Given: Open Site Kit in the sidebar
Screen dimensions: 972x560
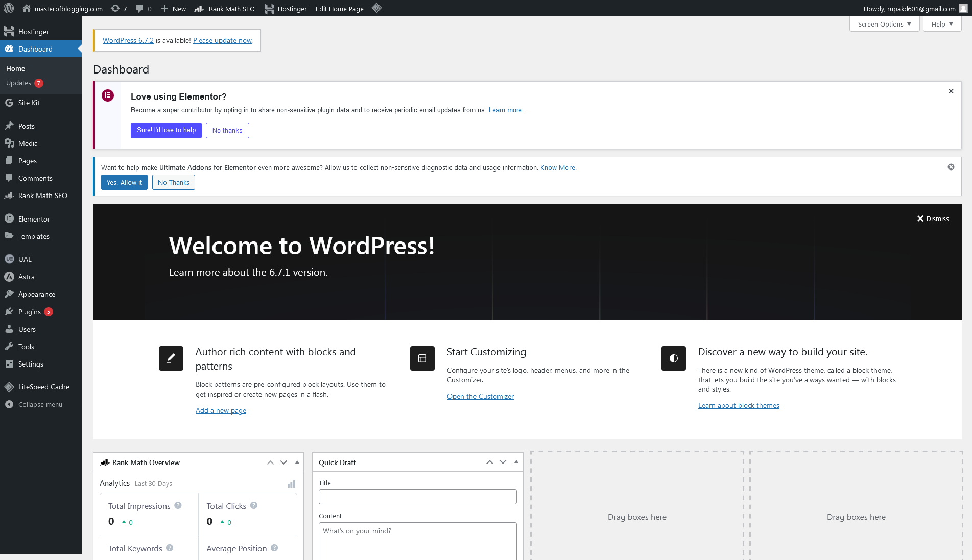Looking at the screenshot, I should pos(41,103).
